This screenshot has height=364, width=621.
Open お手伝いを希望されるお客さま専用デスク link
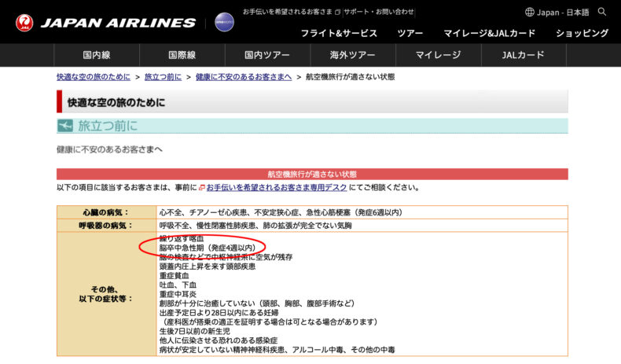[277, 188]
